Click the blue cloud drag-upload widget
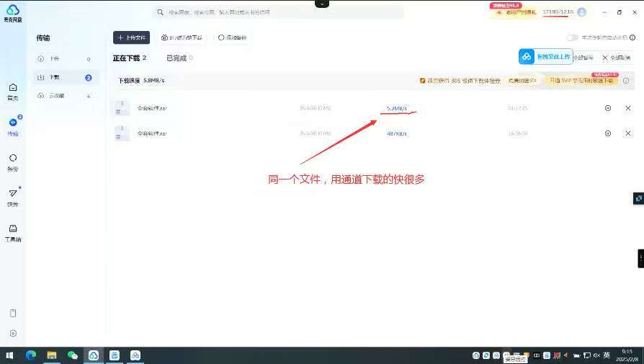Viewport: 644px width, 364px height. click(546, 56)
